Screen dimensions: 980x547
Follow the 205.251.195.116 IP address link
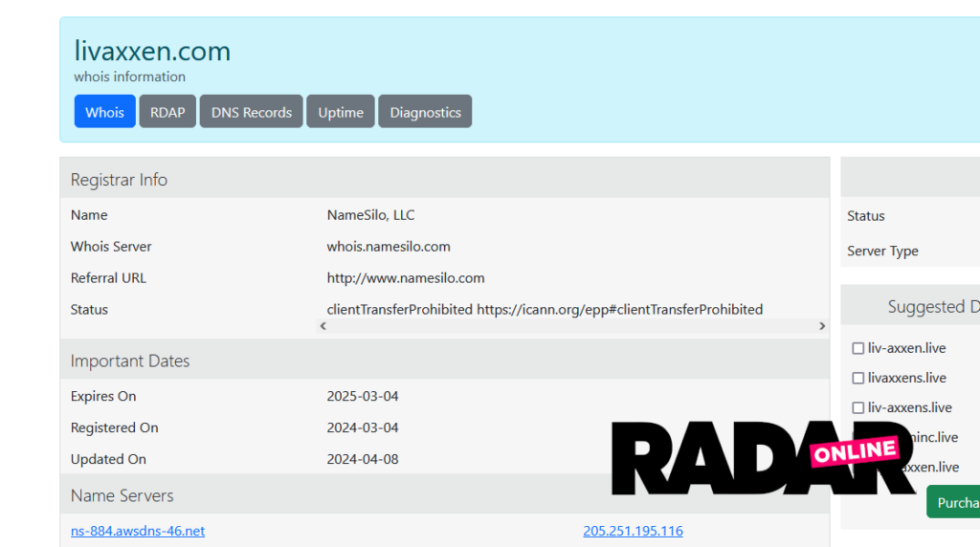[633, 531]
